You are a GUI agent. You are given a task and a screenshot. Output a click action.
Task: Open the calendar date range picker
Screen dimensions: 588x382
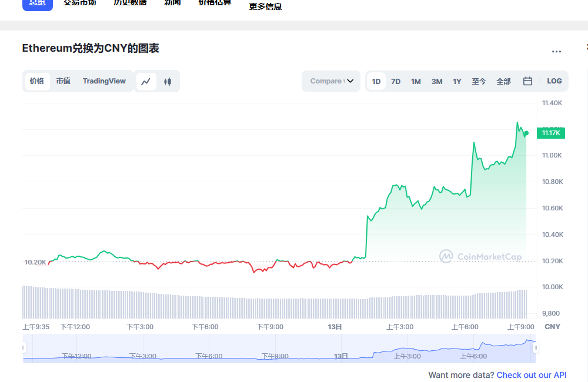(527, 81)
